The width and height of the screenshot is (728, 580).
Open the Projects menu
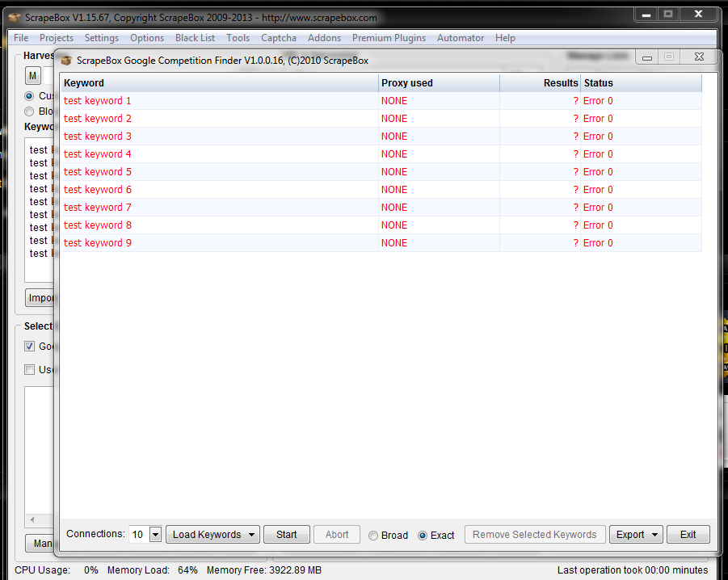click(x=57, y=38)
